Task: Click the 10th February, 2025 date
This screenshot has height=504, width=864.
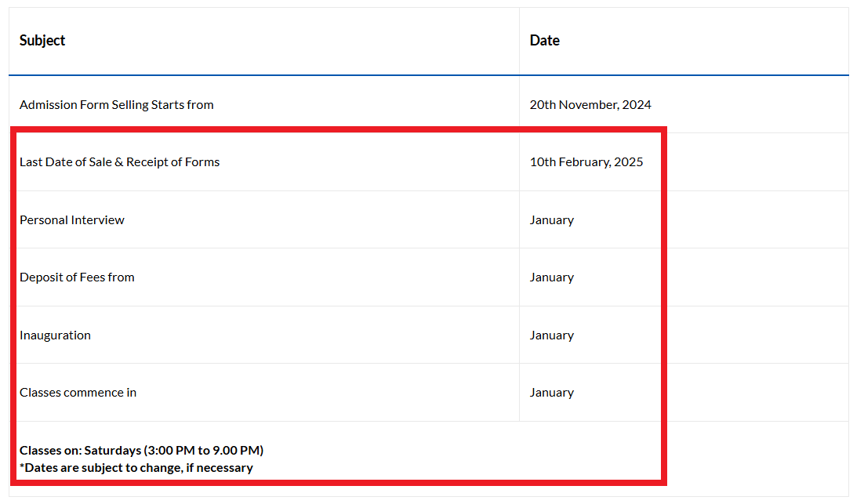Action: (586, 162)
